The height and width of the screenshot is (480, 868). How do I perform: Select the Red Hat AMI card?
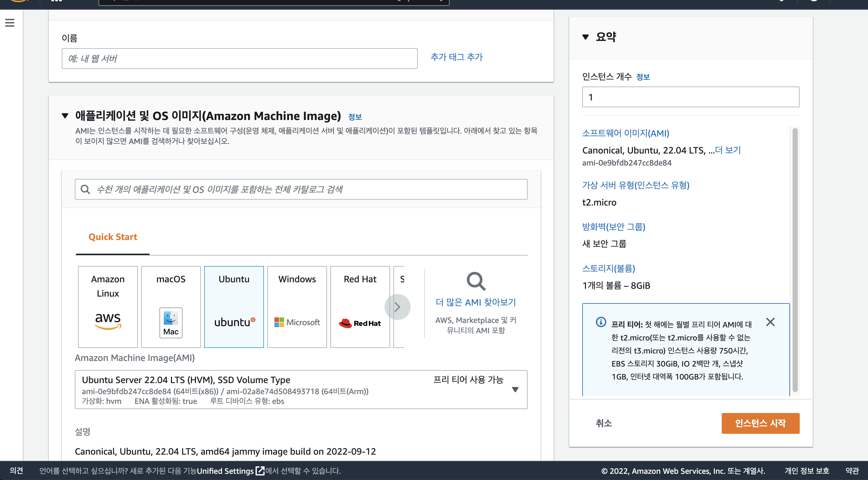click(x=360, y=307)
